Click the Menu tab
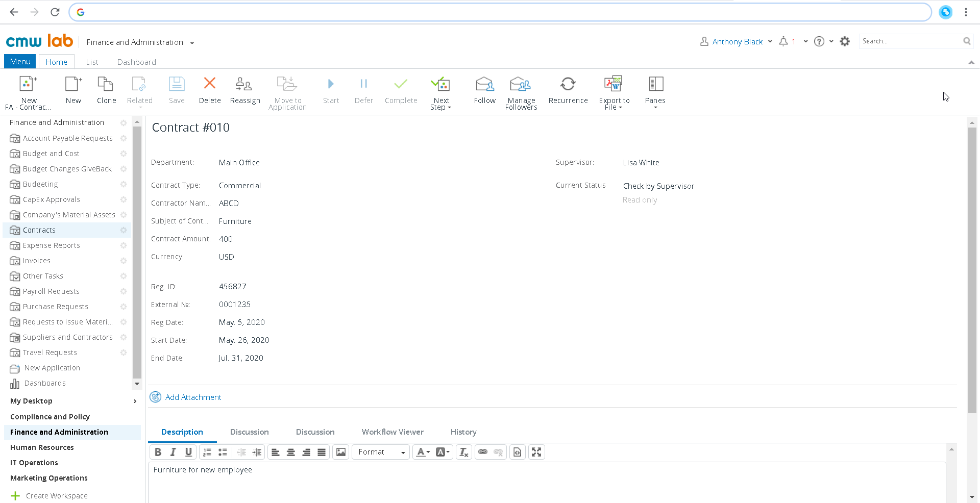The height and width of the screenshot is (503, 980). click(x=20, y=61)
